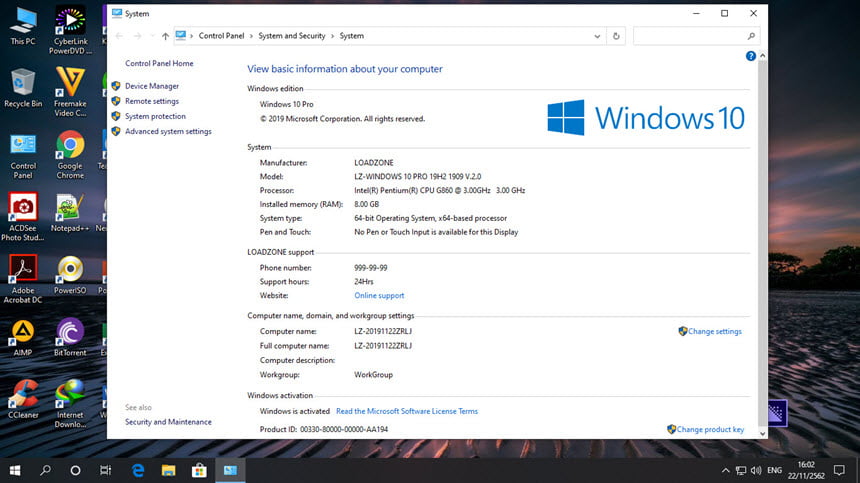Open System protection link
The height and width of the screenshot is (483, 860).
pos(155,116)
